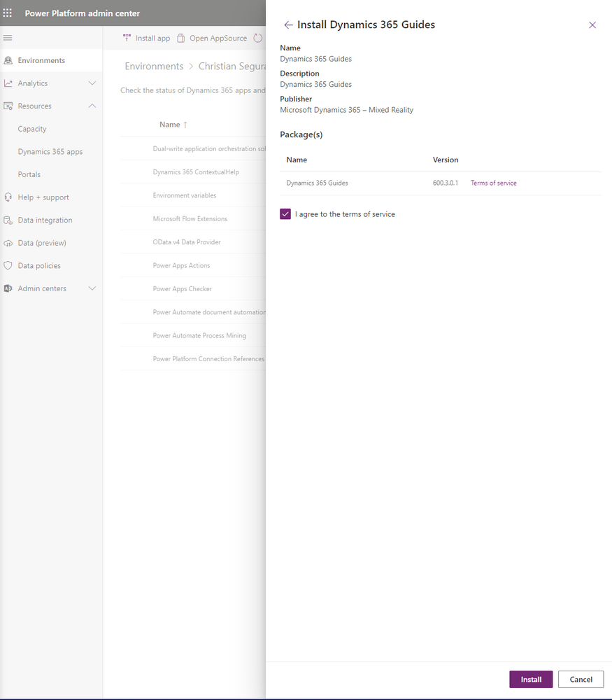Click the package Version column header
The width and height of the screenshot is (612, 700).
445,160
